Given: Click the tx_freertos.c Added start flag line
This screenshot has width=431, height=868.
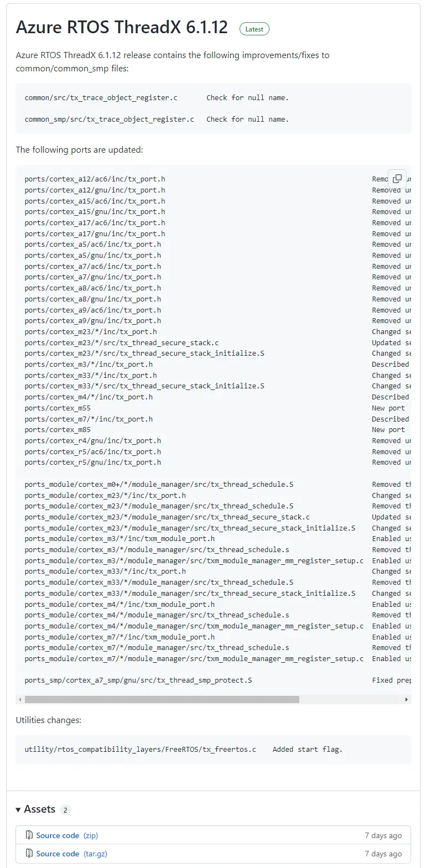Looking at the screenshot, I should [184, 749].
